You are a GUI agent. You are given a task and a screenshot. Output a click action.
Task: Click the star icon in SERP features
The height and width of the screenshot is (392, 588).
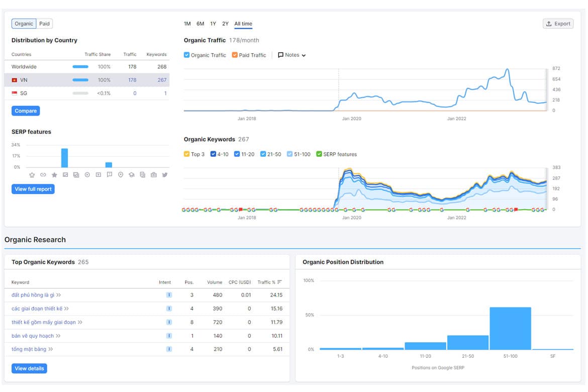(x=54, y=175)
